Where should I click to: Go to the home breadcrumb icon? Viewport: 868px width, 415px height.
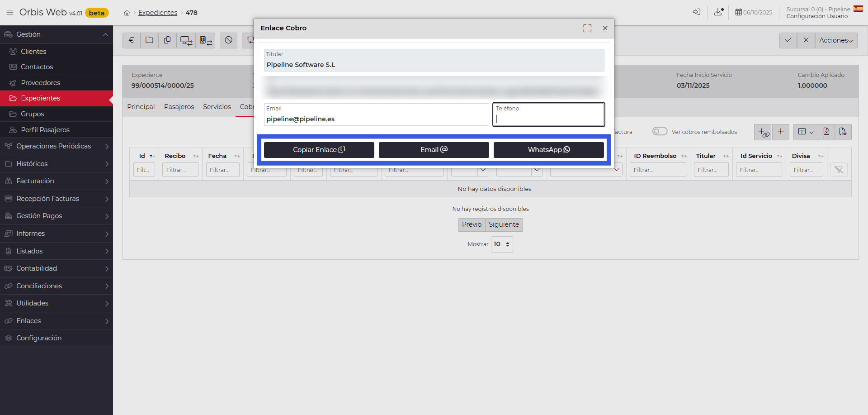click(x=127, y=13)
